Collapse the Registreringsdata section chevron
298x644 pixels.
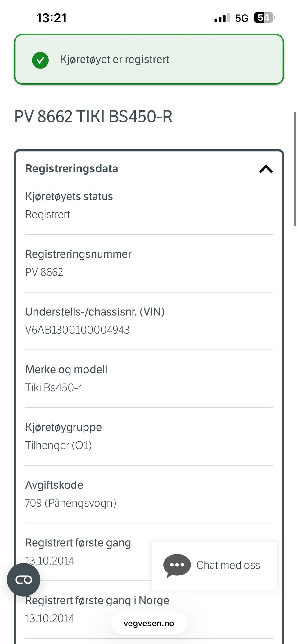click(x=266, y=169)
